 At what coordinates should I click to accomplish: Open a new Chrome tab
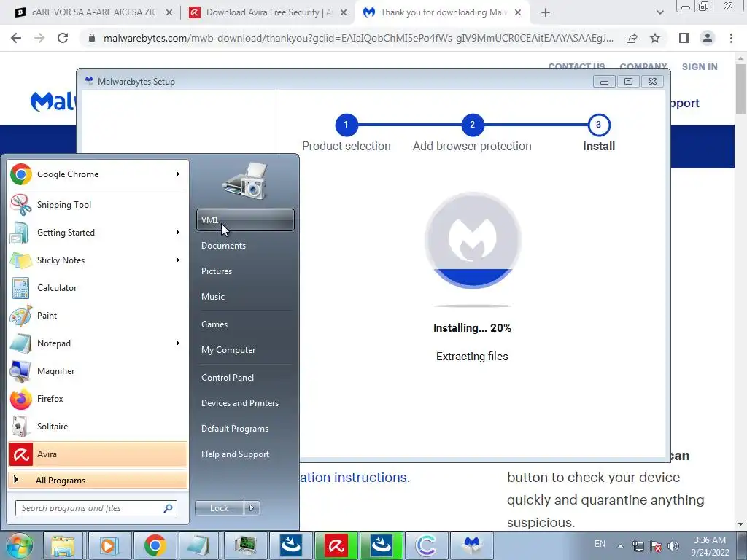tap(546, 13)
